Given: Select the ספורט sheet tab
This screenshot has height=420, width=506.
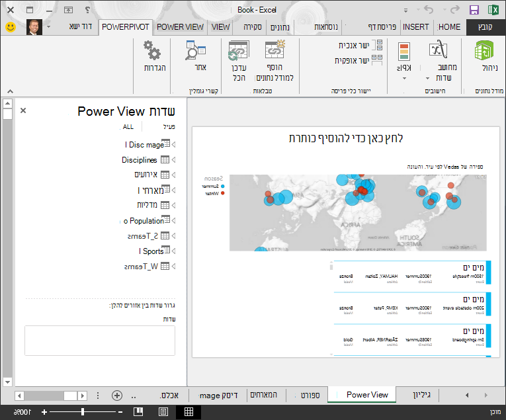Looking at the screenshot, I should point(310,395).
